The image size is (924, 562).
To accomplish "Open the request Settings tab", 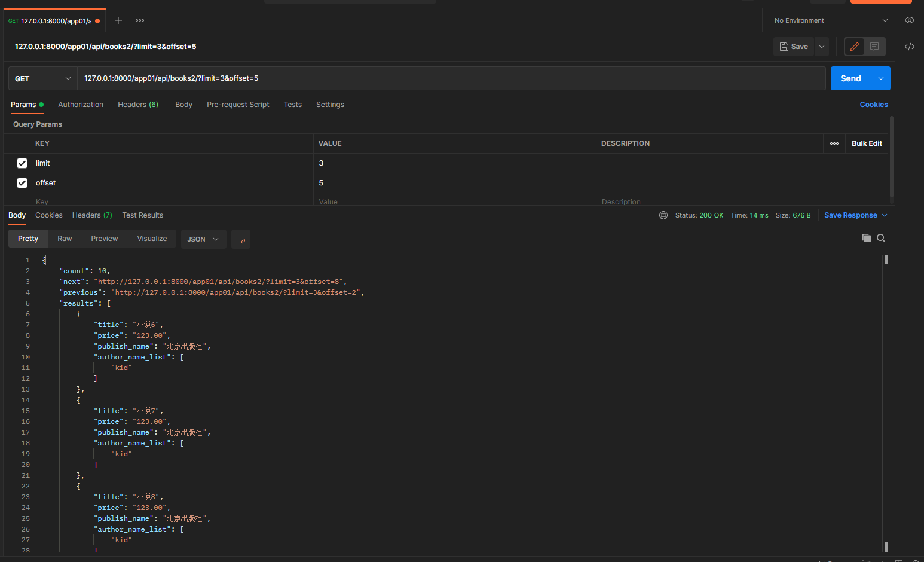I will pyautogui.click(x=330, y=105).
